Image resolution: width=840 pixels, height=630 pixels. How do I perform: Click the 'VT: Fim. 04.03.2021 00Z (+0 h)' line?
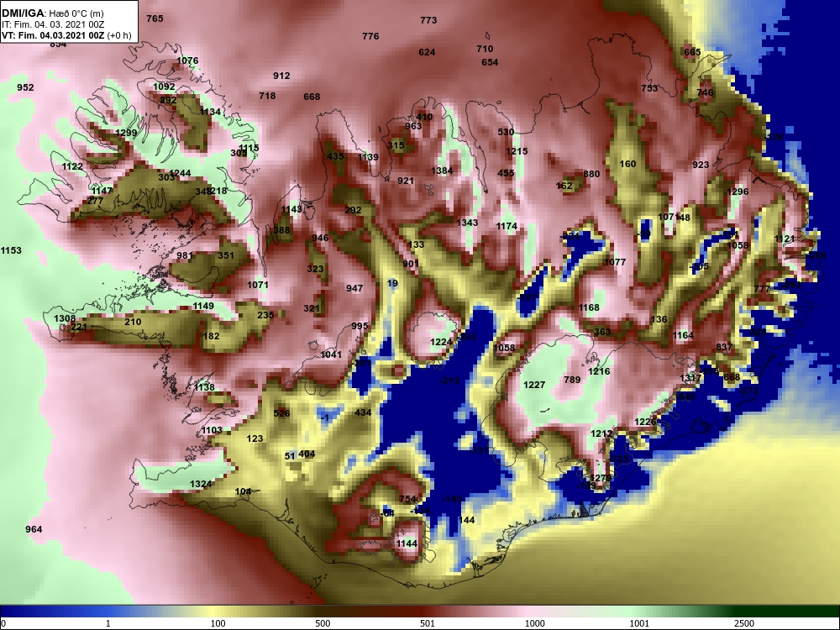click(x=66, y=35)
